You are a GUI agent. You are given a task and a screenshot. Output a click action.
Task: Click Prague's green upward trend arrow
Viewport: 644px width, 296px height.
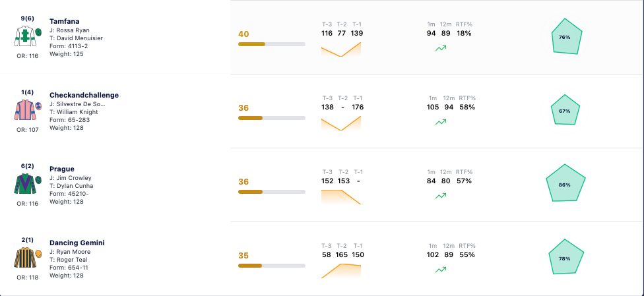(x=441, y=196)
